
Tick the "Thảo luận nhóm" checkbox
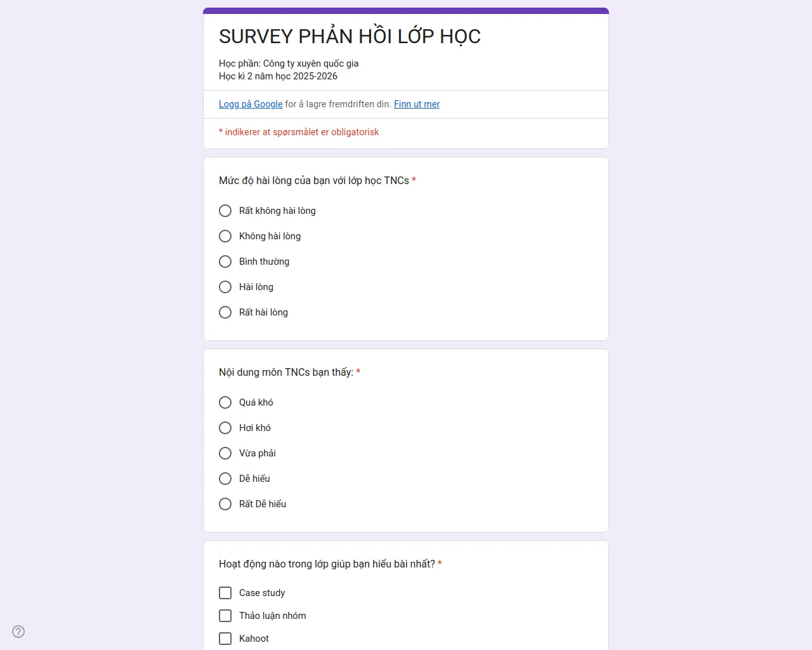click(225, 616)
